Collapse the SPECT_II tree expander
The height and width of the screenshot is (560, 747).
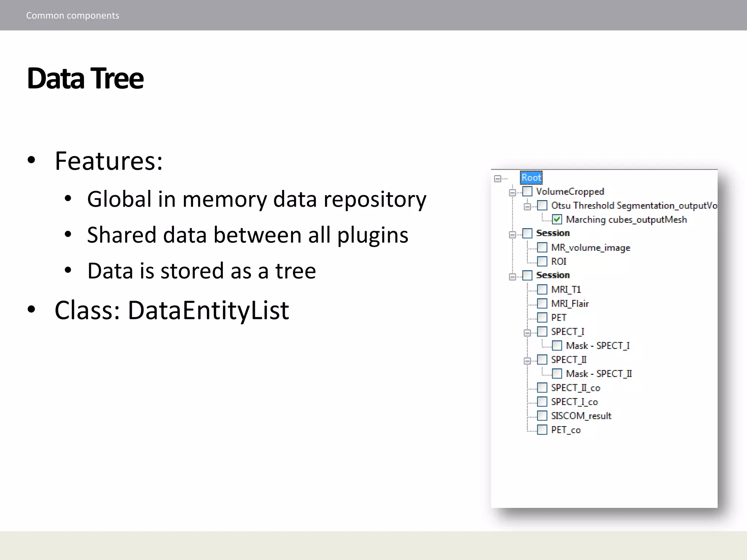point(527,361)
